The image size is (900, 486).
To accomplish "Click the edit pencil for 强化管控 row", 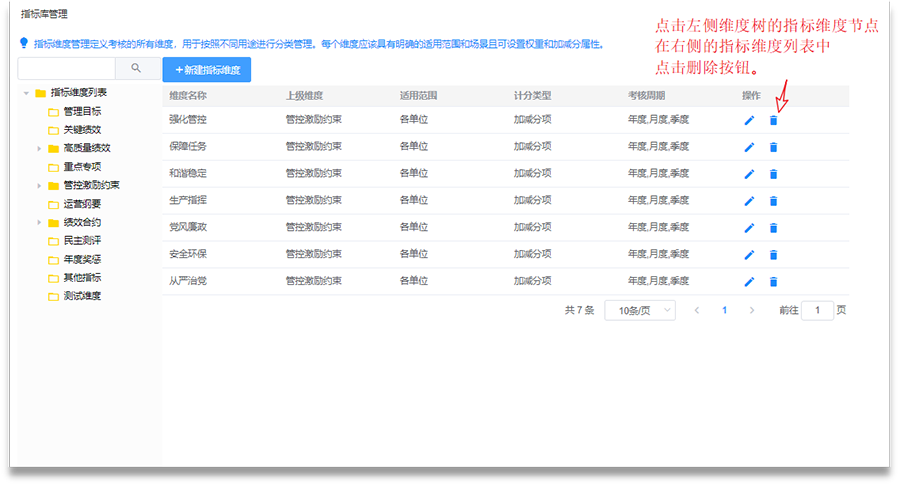I will (749, 120).
